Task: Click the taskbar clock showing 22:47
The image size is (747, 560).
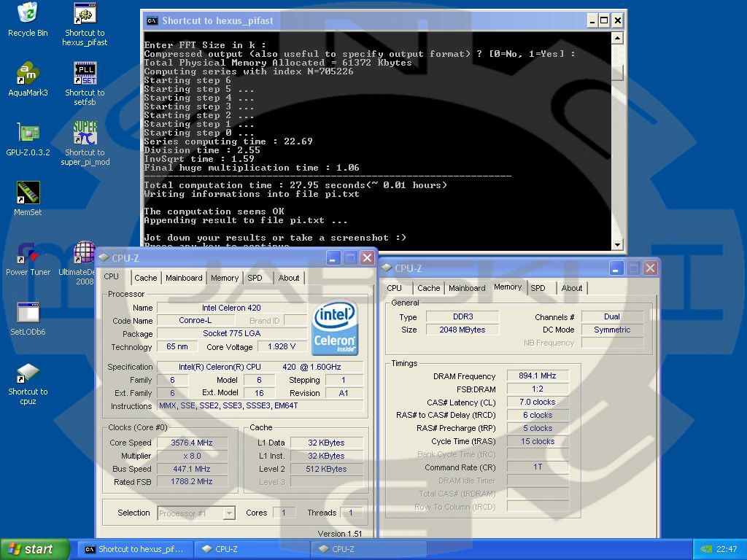Action: click(x=727, y=549)
